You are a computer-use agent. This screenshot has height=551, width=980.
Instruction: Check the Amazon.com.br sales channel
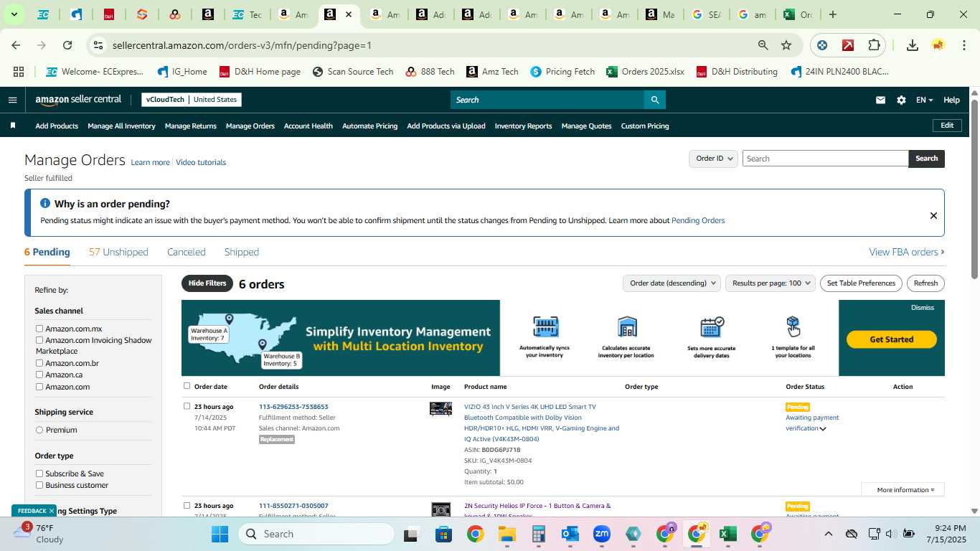[x=39, y=363]
